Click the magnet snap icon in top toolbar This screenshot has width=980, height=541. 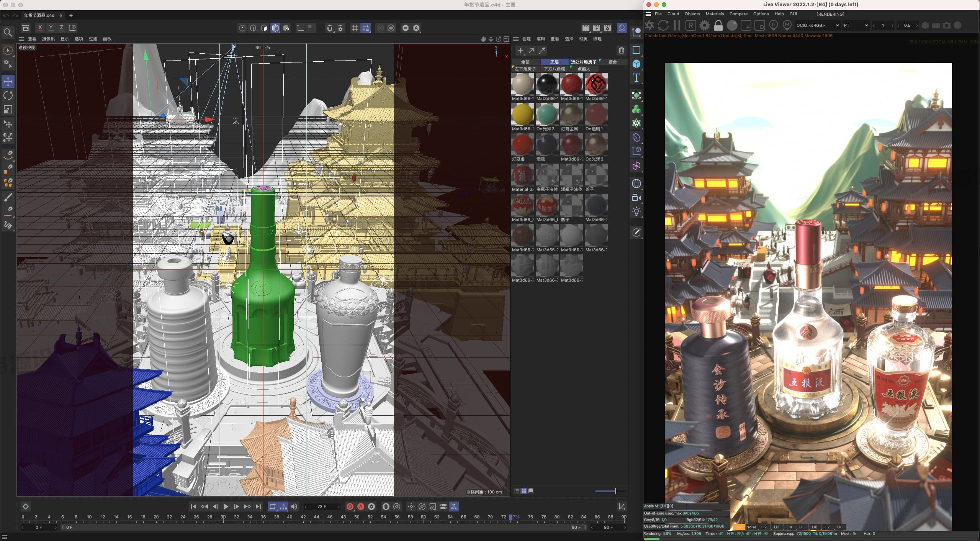[330, 28]
